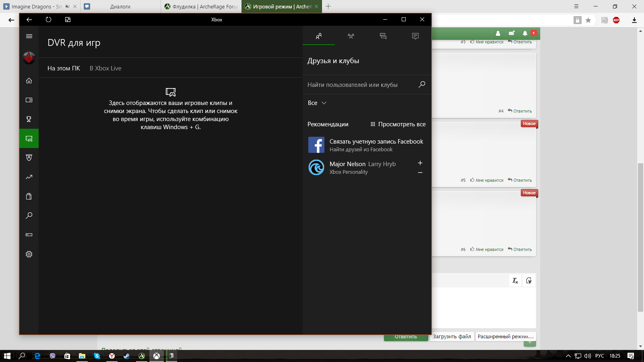Open Search magnifier in Xbox sidebar
The image size is (644, 362).
(29, 216)
